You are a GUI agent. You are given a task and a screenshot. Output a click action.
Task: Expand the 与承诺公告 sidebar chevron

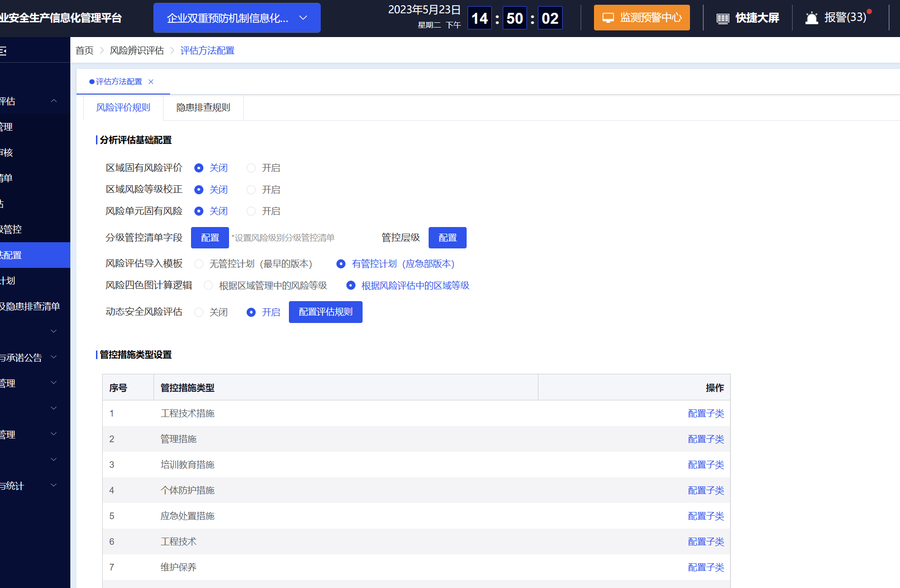pyautogui.click(x=54, y=357)
